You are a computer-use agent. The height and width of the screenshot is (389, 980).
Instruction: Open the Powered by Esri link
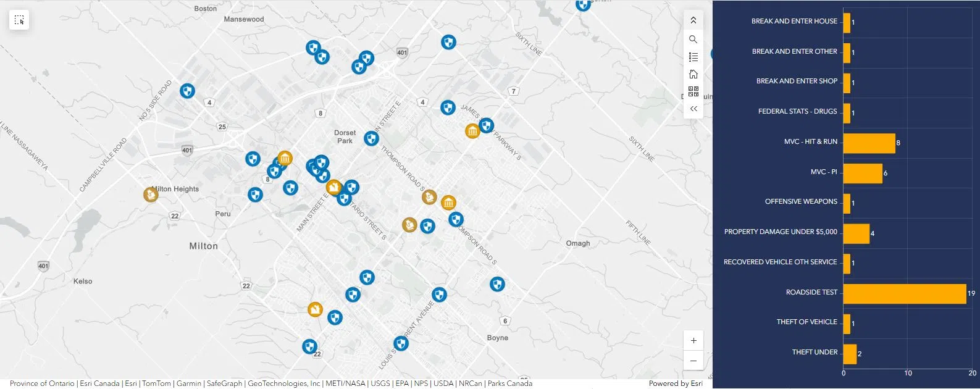tap(676, 383)
